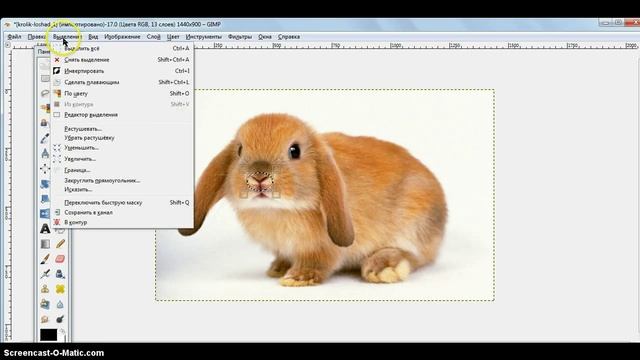Select the Airbrush tool
This screenshot has width=640, height=360.
point(45,274)
